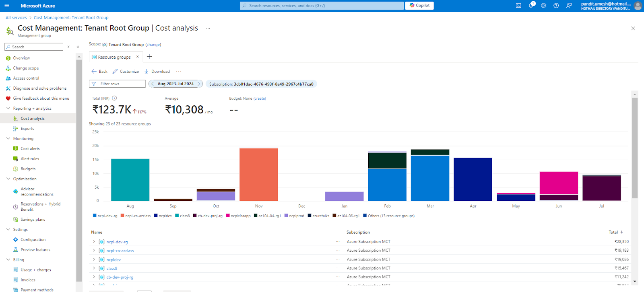Open portal settings gear
This screenshot has width=644, height=292.
(x=544, y=6)
